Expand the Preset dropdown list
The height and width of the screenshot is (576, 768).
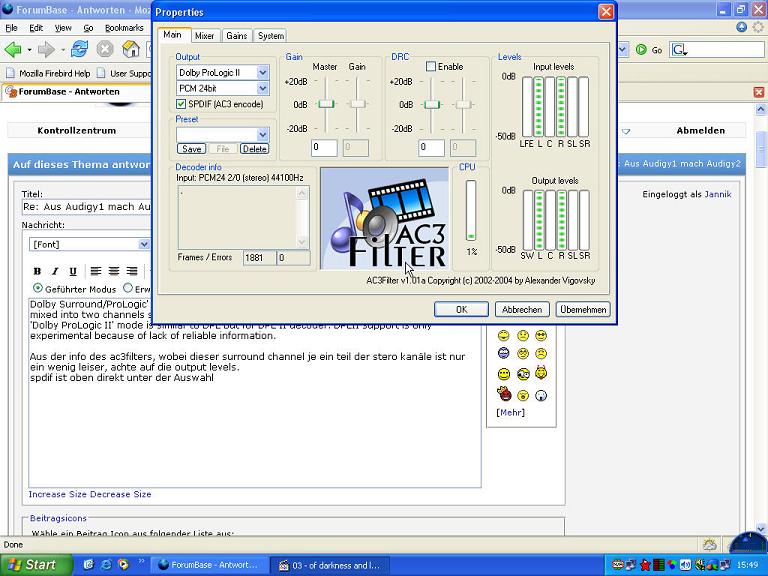[x=263, y=134]
